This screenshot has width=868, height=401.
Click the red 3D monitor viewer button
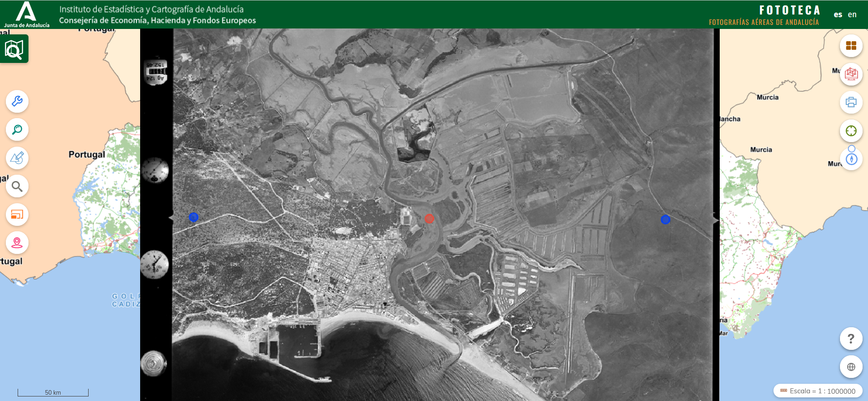(x=851, y=74)
